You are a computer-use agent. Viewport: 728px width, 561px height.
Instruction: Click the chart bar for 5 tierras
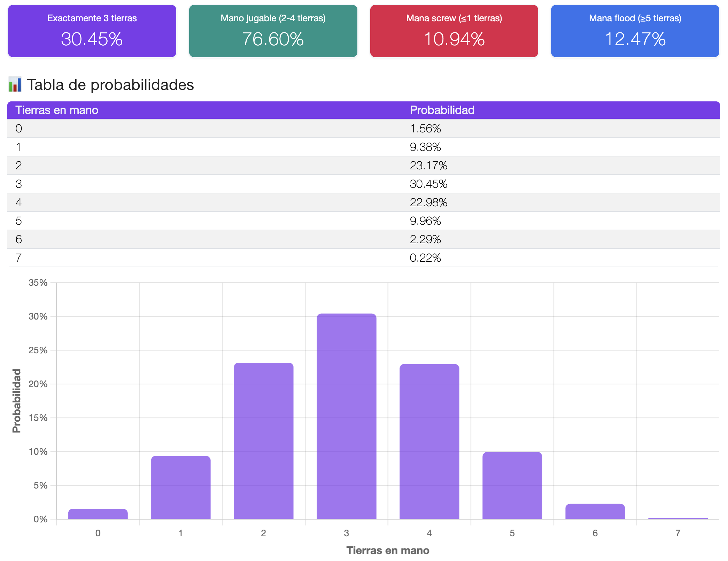point(512,485)
